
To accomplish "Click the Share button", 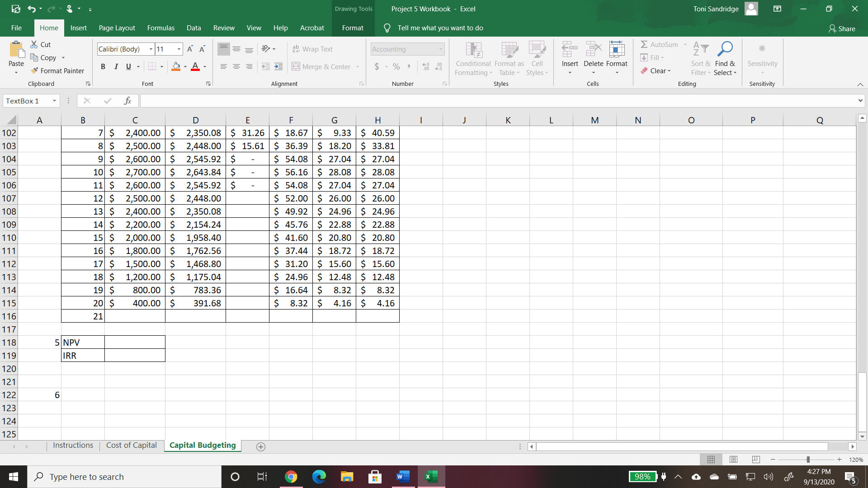I will pyautogui.click(x=842, y=28).
